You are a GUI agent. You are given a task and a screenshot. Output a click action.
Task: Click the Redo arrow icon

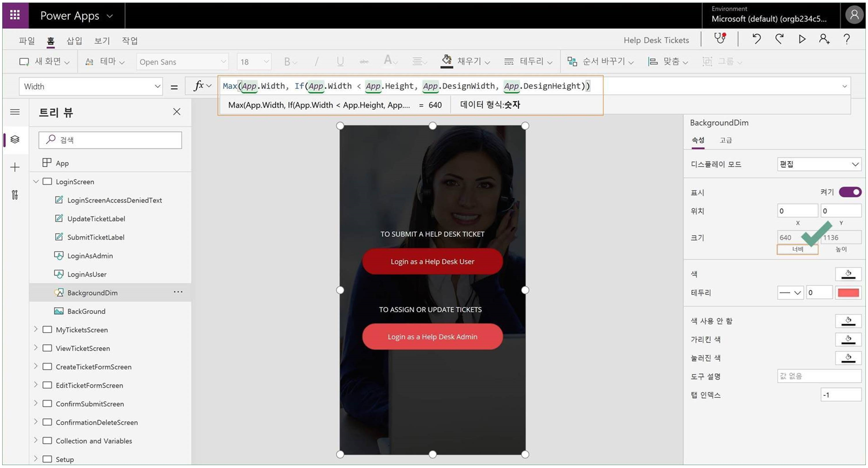pos(779,39)
